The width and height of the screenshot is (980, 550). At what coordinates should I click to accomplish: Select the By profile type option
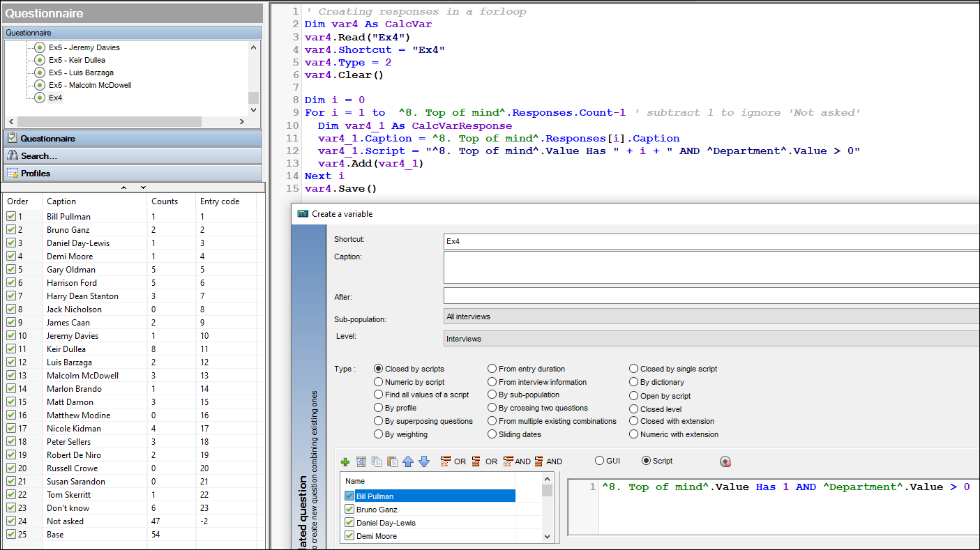tap(379, 408)
